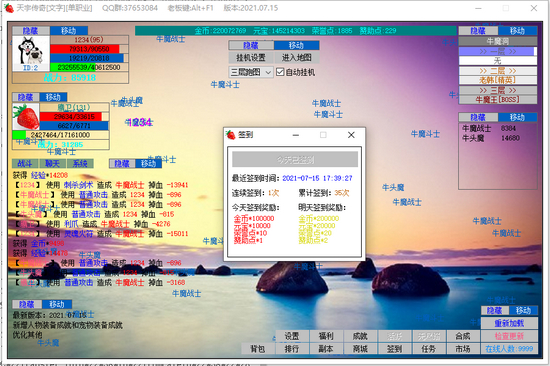Viewport: 550px width, 366px height.
Task: Switch to the 系统 tab
Action: click(x=80, y=164)
